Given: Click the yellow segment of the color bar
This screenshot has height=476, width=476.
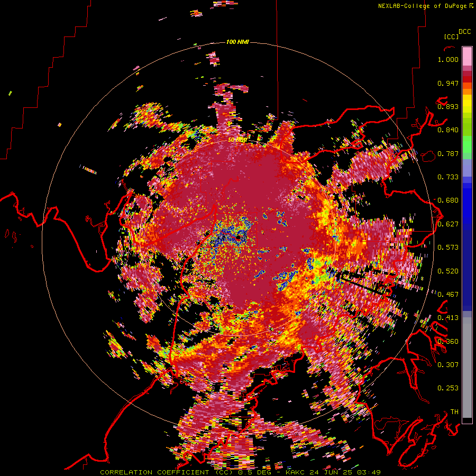Looking at the screenshot, I should pyautogui.click(x=467, y=104).
